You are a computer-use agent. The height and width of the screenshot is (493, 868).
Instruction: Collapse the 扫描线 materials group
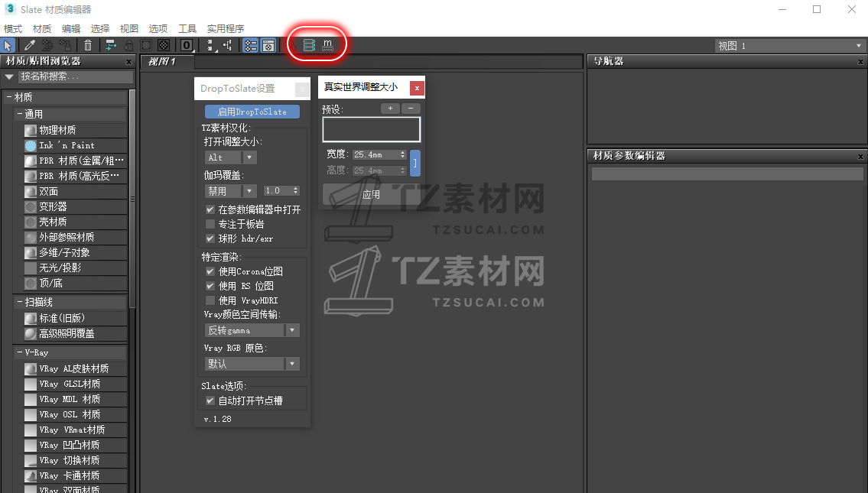pyautogui.click(x=20, y=302)
